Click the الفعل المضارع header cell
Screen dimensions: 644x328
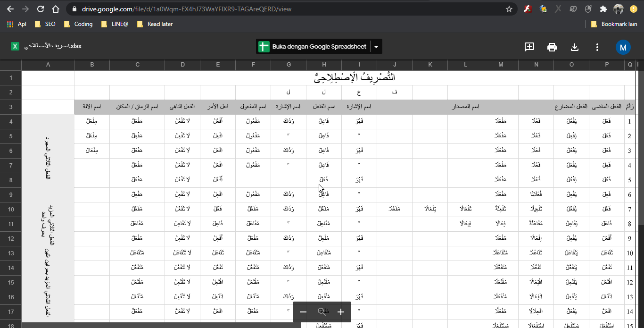(571, 107)
